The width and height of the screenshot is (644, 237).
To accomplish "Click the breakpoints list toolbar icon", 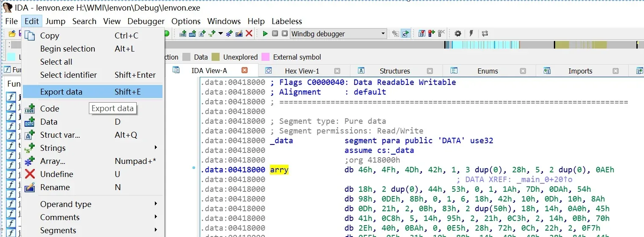I will click(421, 33).
